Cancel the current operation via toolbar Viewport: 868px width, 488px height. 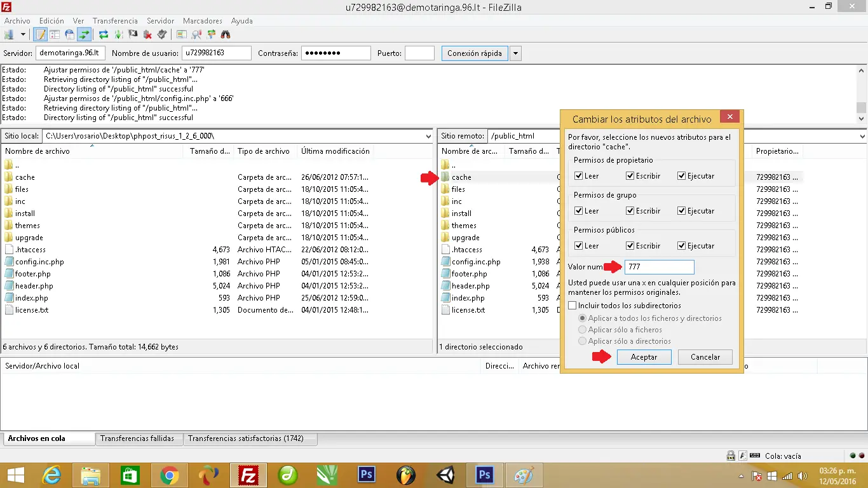(133, 34)
